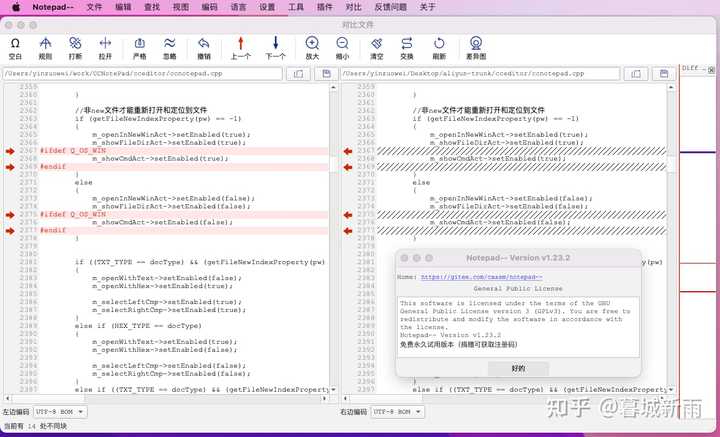Open the 文件 menu

point(94,7)
